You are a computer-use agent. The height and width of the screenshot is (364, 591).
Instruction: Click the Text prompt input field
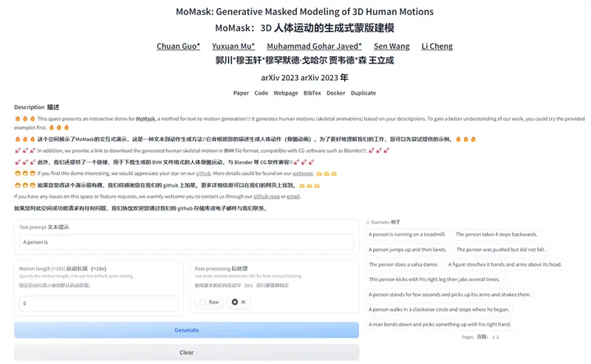(x=186, y=242)
